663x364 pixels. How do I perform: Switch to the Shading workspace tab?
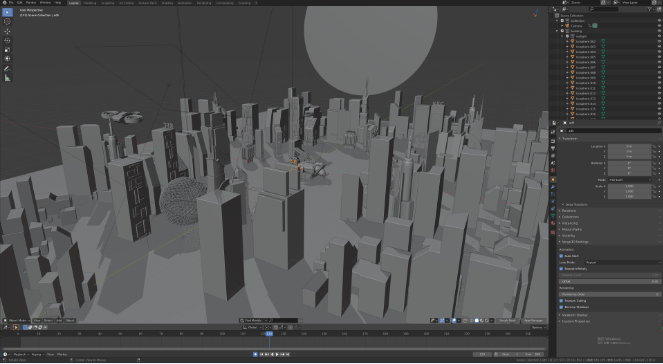[167, 3]
